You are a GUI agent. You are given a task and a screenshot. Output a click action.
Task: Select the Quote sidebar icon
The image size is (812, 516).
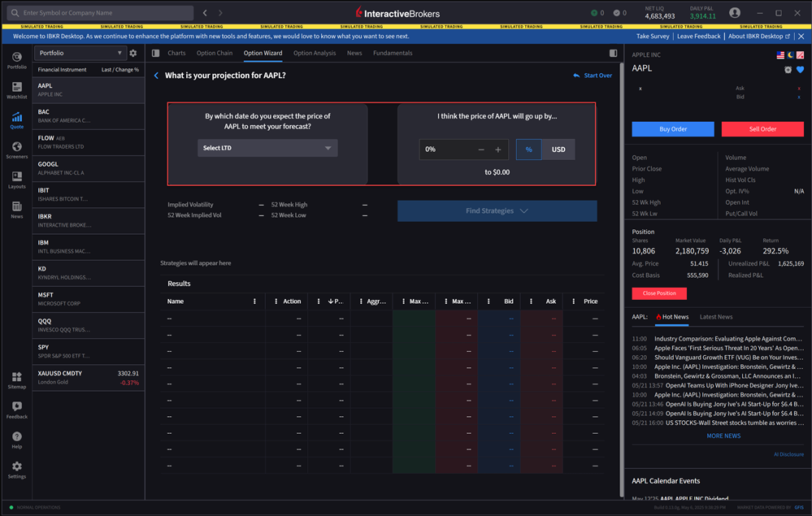tap(16, 120)
